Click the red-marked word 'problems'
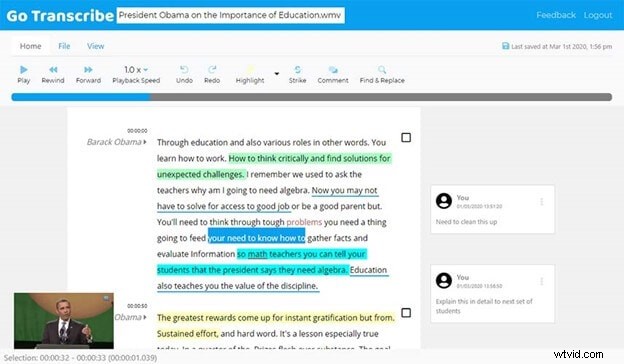 [x=304, y=222]
